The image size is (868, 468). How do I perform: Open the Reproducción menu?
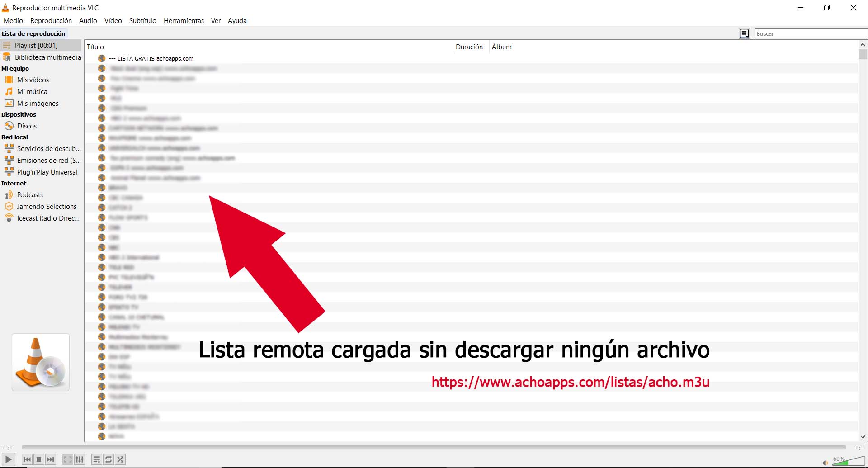[x=51, y=21]
